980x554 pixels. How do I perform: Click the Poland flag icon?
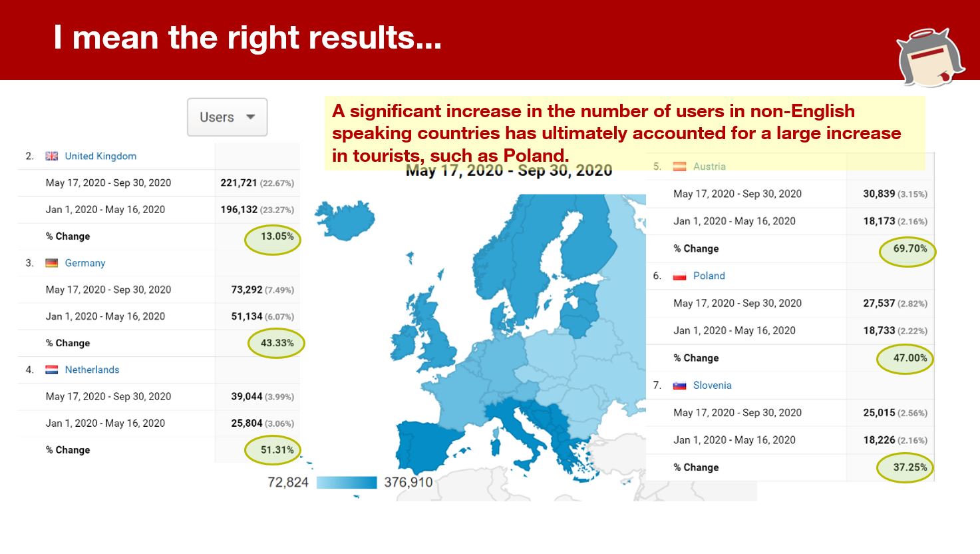679,276
